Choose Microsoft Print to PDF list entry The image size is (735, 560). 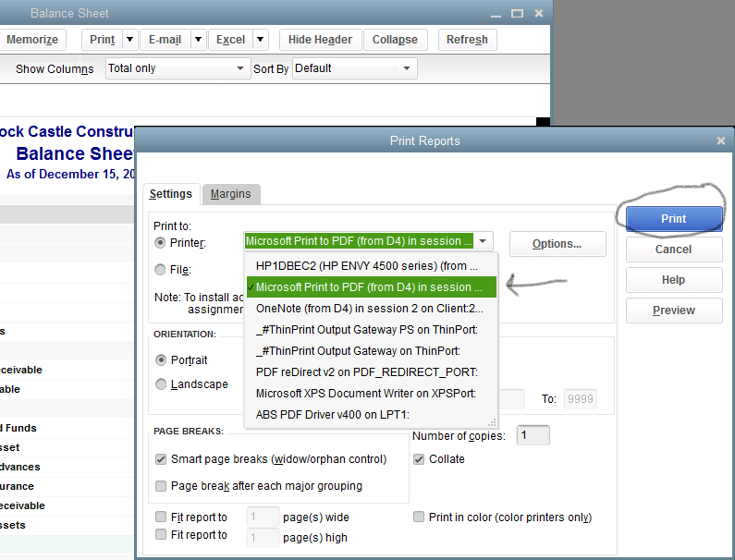[x=371, y=286]
